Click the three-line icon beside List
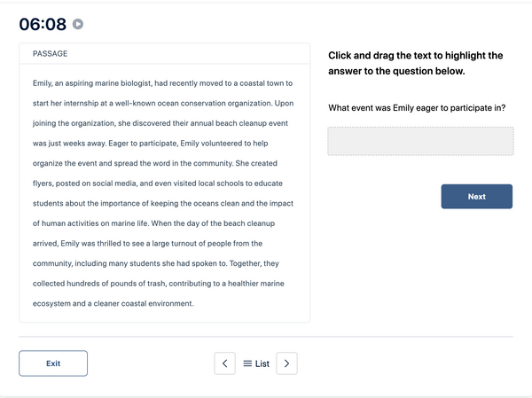Image resolution: width=532 pixels, height=398 pixels. (x=247, y=363)
